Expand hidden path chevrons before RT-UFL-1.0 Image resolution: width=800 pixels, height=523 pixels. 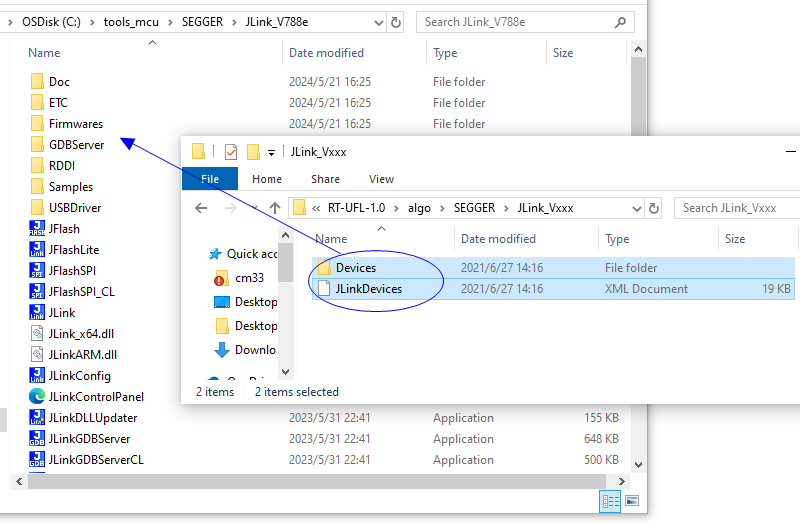316,208
